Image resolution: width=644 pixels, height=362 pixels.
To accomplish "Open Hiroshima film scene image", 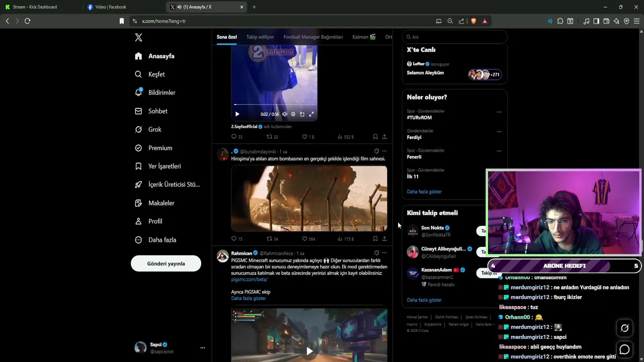I will tap(309, 199).
